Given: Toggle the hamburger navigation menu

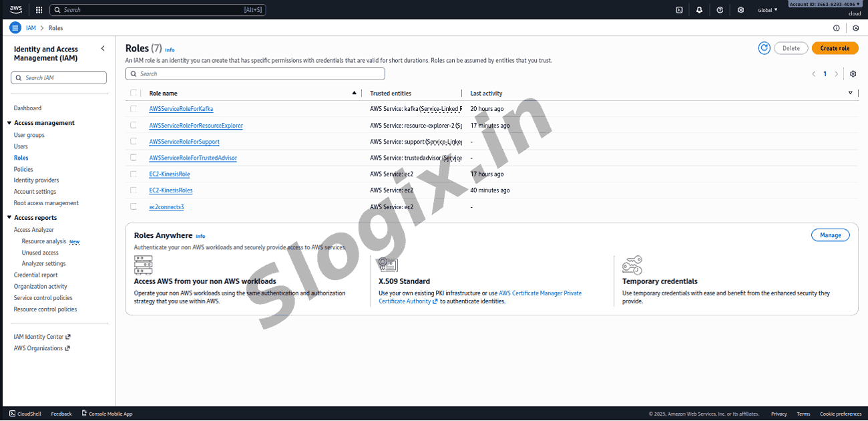Looking at the screenshot, I should [15, 28].
